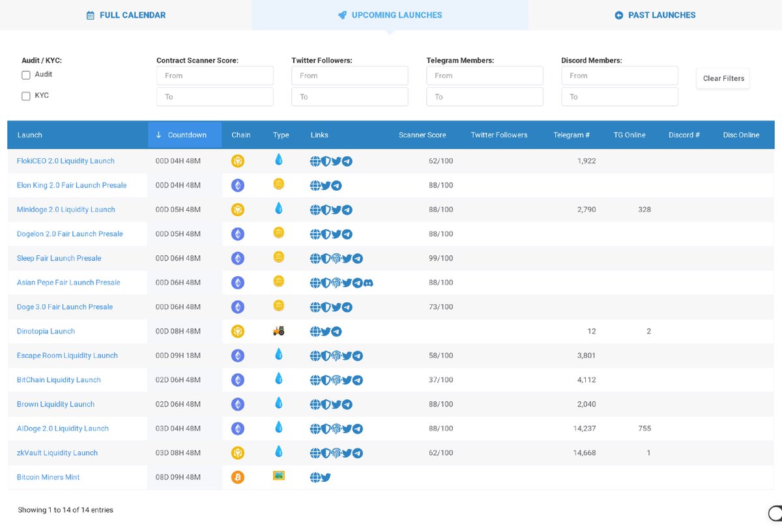
Task: Click Twitter Followers To field
Action: point(350,97)
